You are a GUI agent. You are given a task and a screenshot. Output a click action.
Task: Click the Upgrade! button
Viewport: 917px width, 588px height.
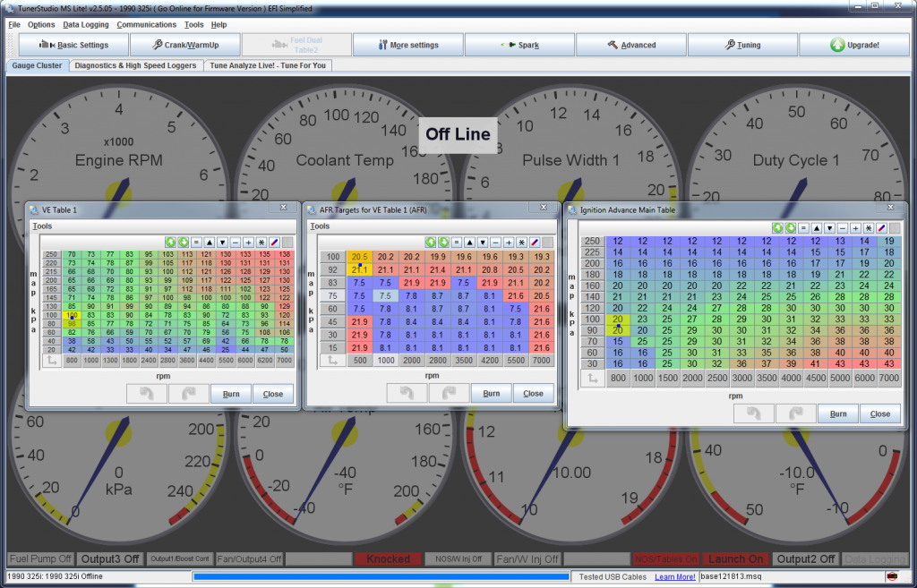(854, 45)
